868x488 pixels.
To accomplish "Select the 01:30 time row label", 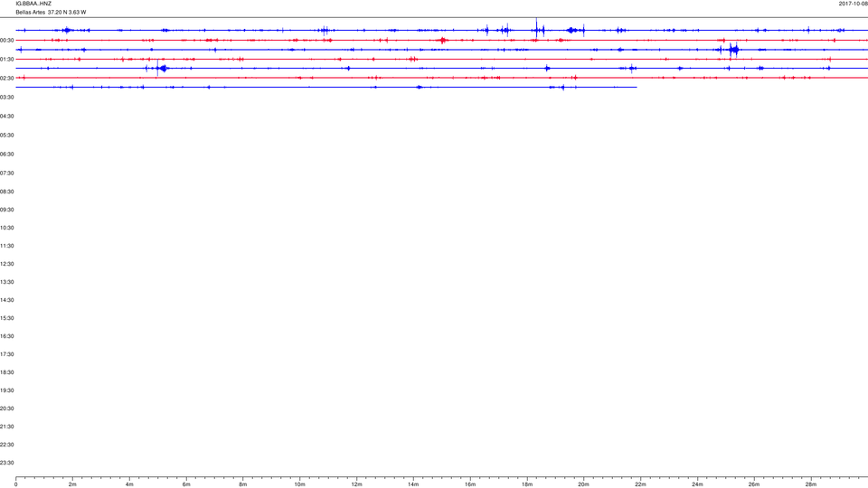I will point(6,60).
